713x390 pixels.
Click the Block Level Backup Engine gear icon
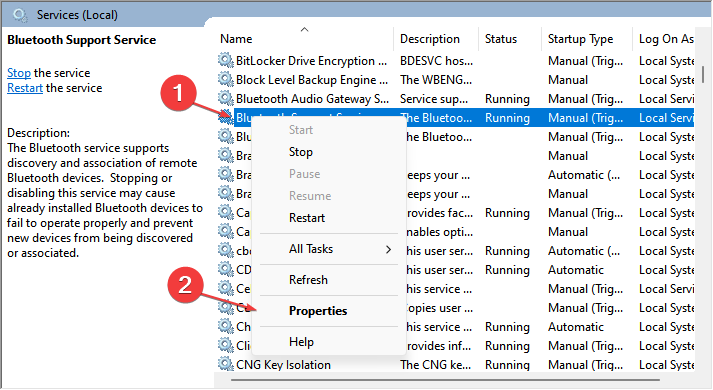[226, 79]
